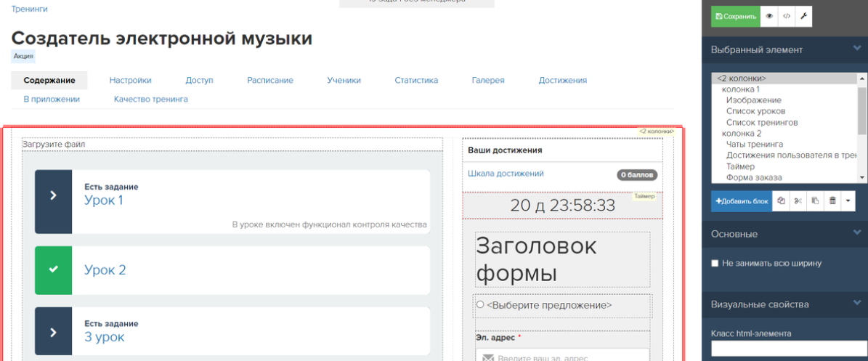The image size is (868, 361).
Task: Click the green Сохранить button
Action: (735, 17)
